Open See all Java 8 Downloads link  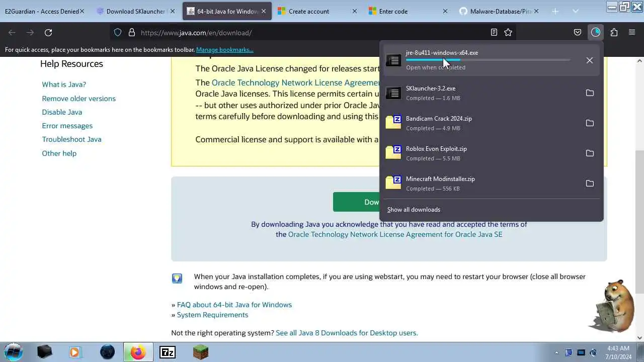click(x=347, y=333)
